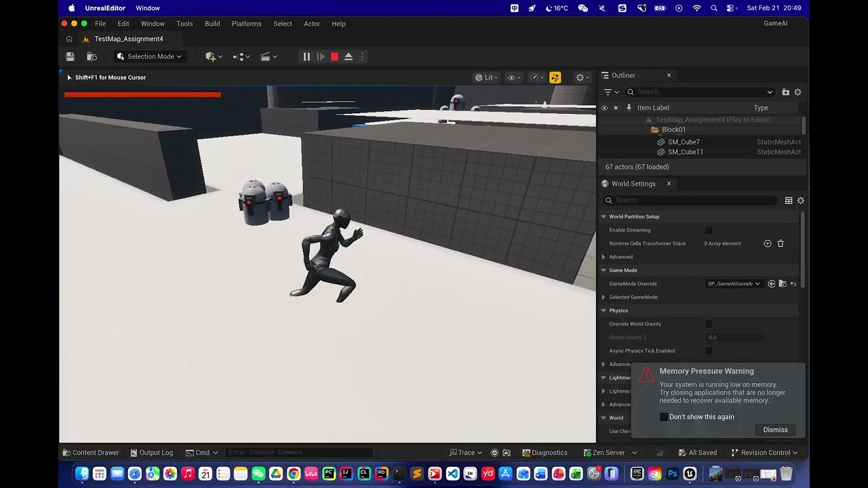Click the Save current level icon
The image size is (868, 488).
[x=70, y=57]
